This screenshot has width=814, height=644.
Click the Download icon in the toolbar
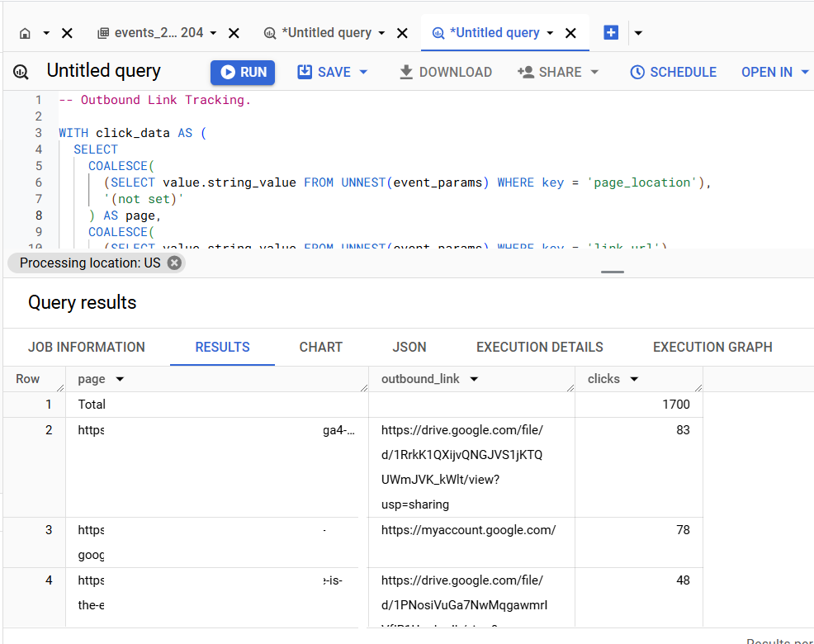click(x=405, y=72)
